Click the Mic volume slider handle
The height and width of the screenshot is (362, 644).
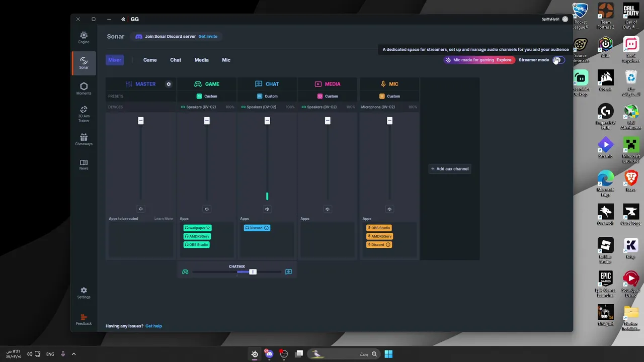click(389, 121)
